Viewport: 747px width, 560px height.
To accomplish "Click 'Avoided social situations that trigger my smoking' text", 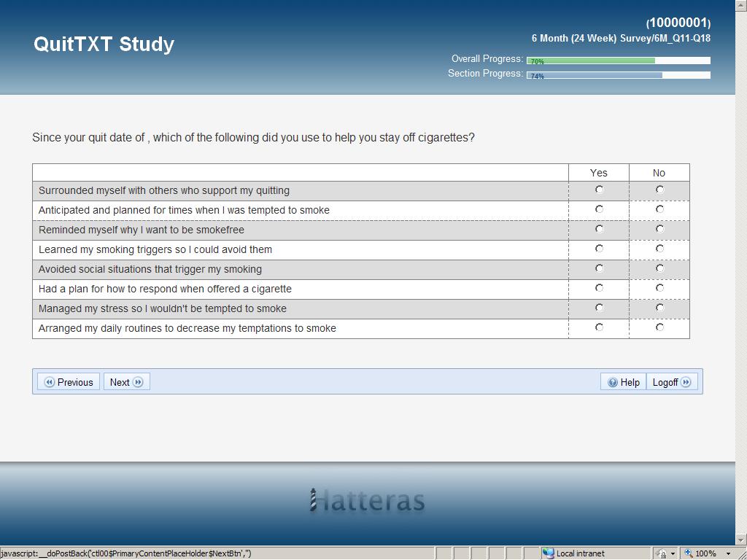I will [150, 270].
